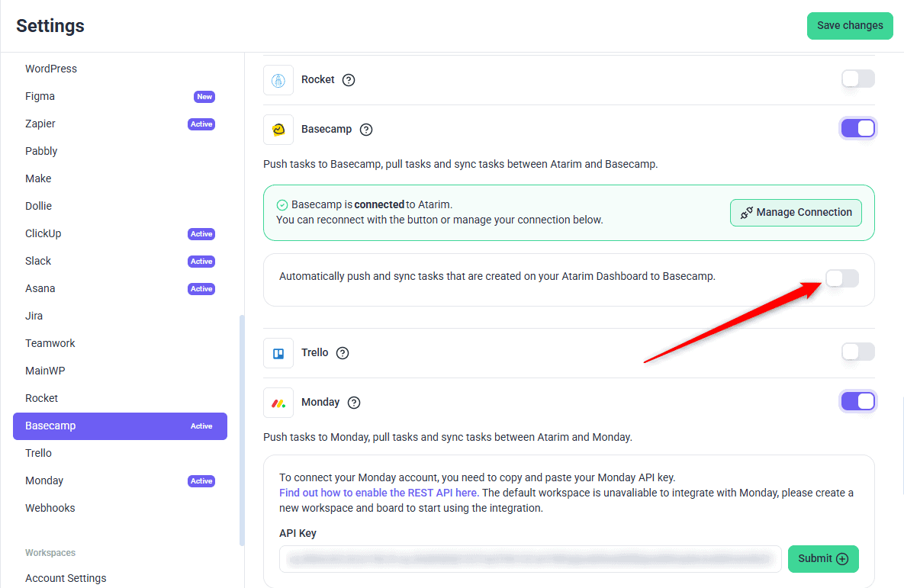The image size is (904, 588).
Task: Click the Monday logo icon
Action: pos(278,403)
